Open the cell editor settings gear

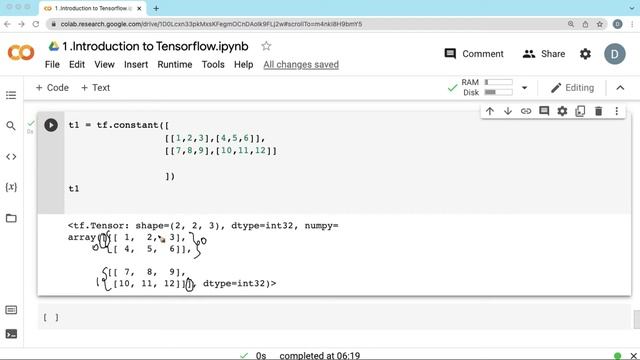(x=562, y=111)
